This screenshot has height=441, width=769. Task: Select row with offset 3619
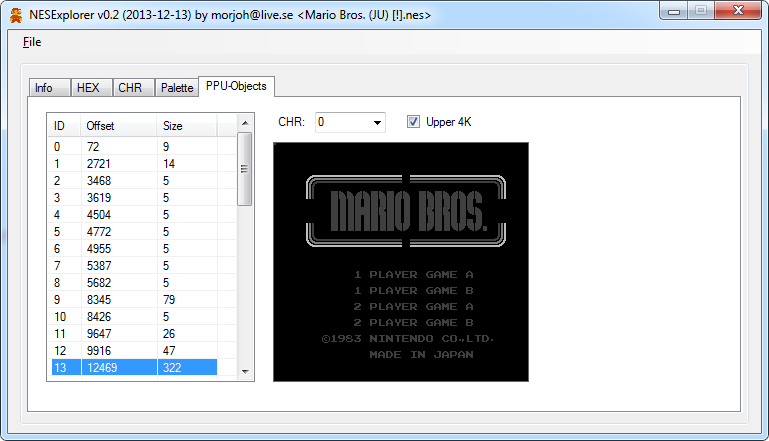coord(134,198)
